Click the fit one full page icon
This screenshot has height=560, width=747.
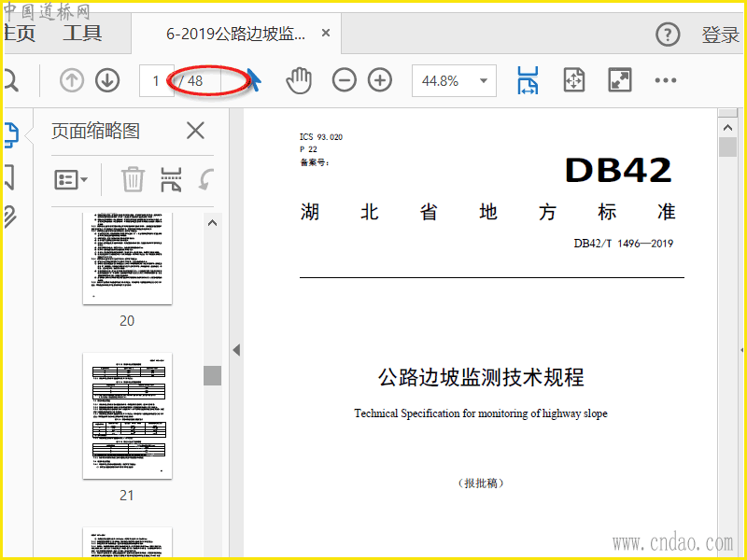(573, 80)
